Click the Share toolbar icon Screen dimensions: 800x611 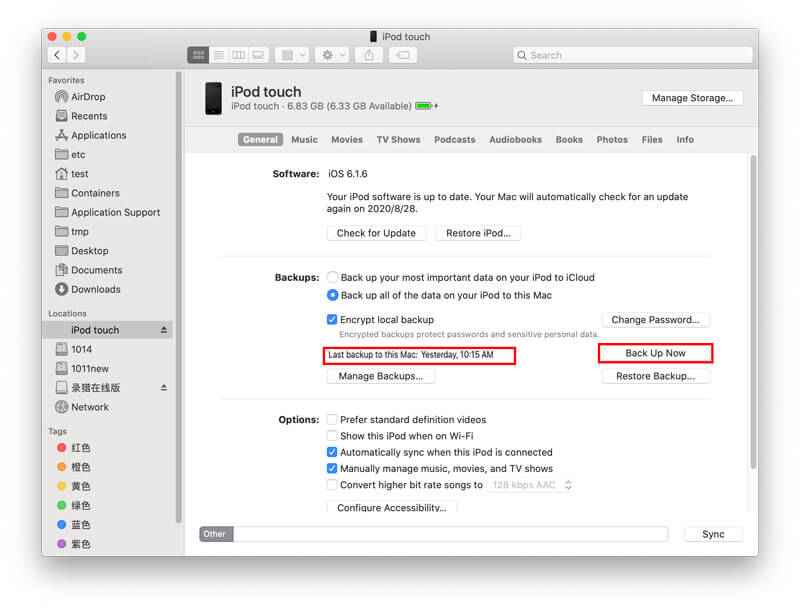(x=369, y=55)
